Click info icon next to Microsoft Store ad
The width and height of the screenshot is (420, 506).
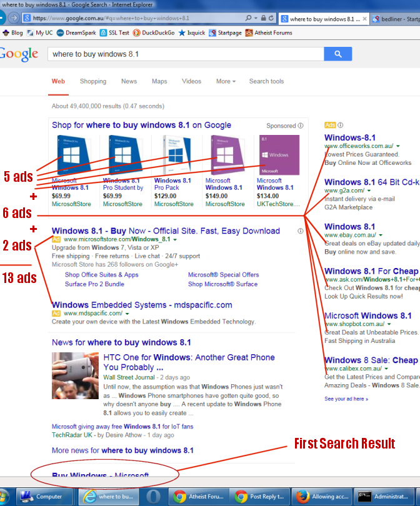[x=301, y=231]
